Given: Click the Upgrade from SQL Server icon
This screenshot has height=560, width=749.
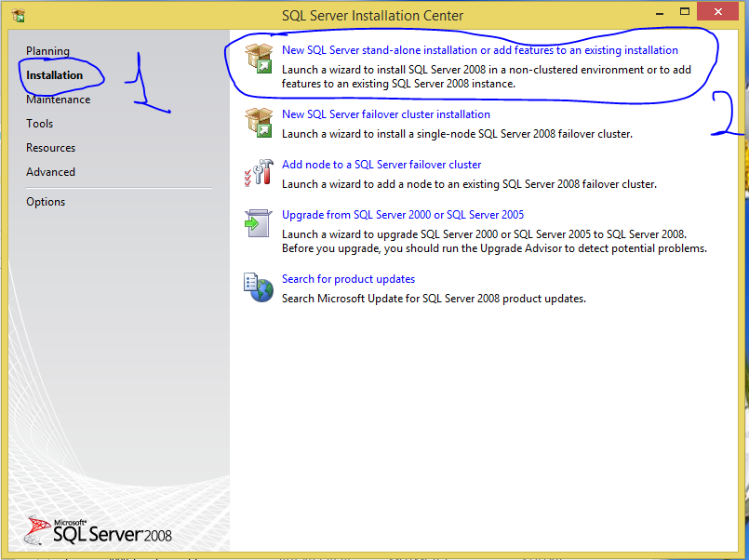Looking at the screenshot, I should (259, 223).
